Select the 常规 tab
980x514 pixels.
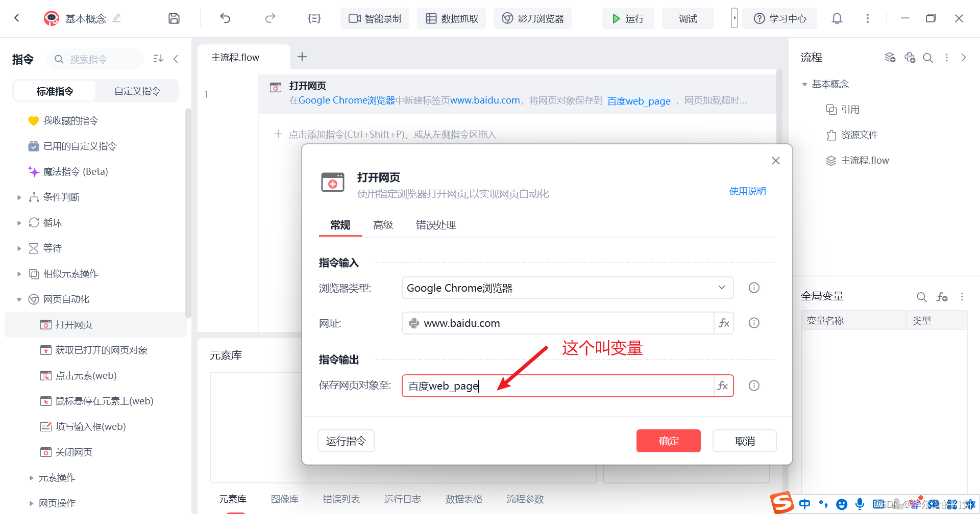340,225
